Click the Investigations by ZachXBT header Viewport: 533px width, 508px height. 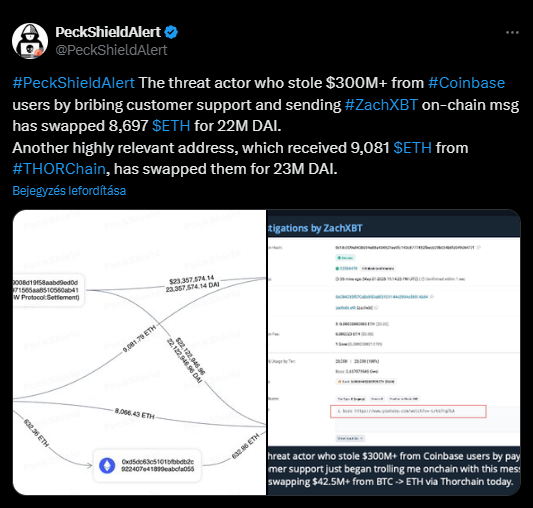click(x=315, y=228)
